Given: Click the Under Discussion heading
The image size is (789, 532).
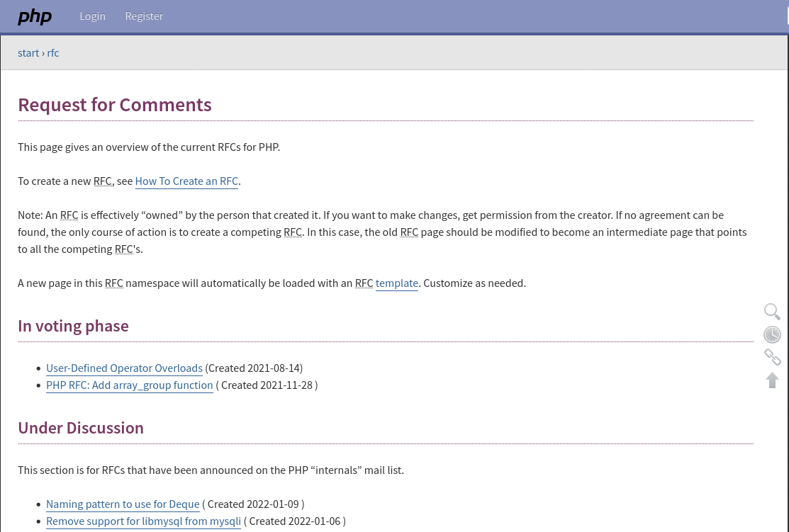Looking at the screenshot, I should click(x=81, y=428).
